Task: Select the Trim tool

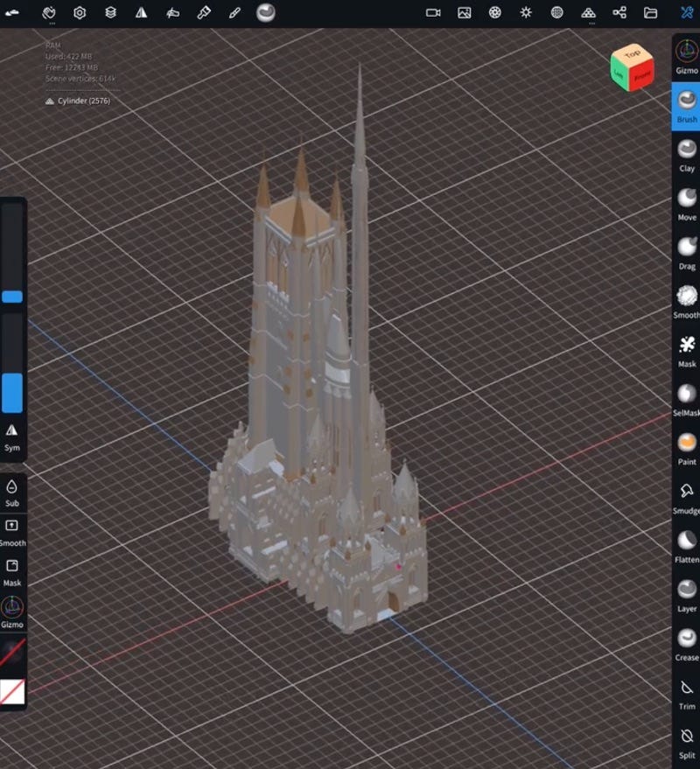Action: (687, 695)
